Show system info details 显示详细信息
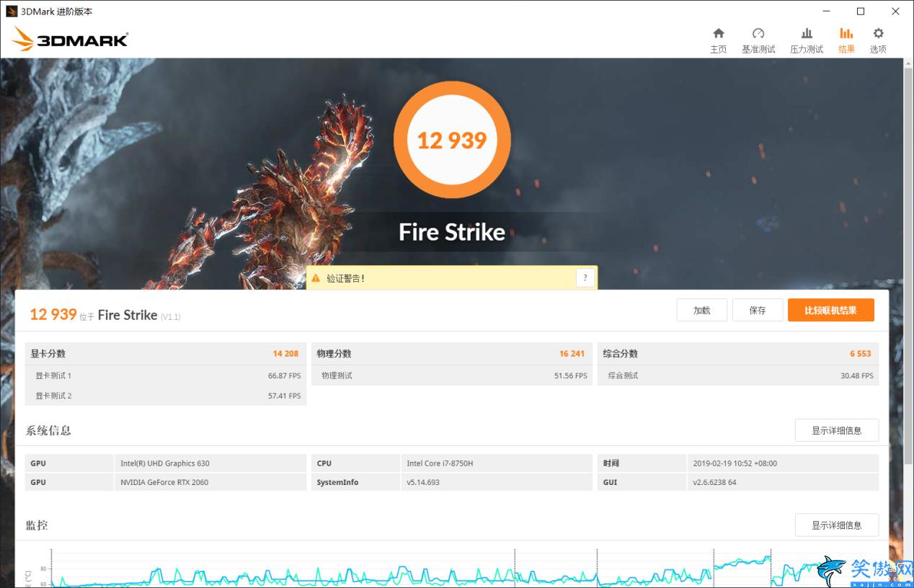Viewport: 914px width, 588px height. (837, 430)
